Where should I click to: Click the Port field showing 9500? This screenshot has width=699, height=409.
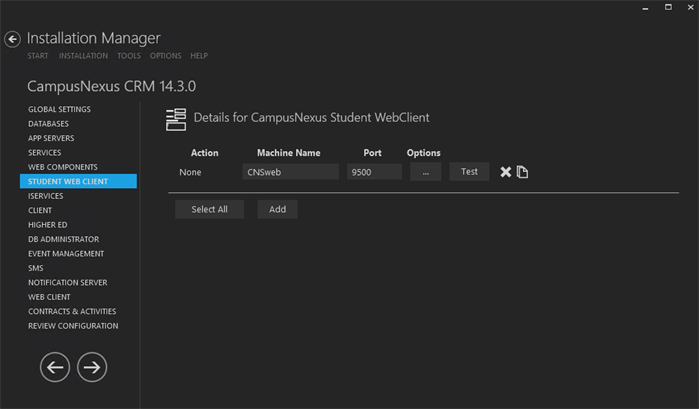tap(374, 172)
